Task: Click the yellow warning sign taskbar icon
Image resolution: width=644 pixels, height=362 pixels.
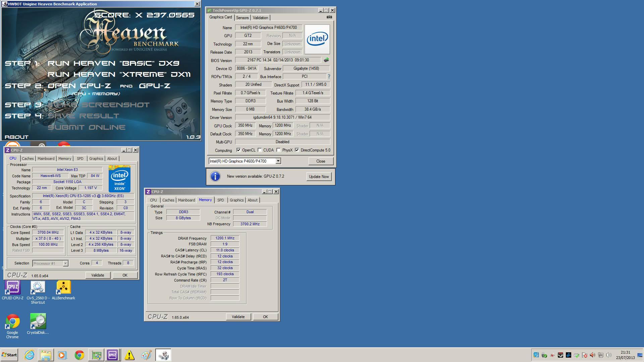Action: pos(129,355)
